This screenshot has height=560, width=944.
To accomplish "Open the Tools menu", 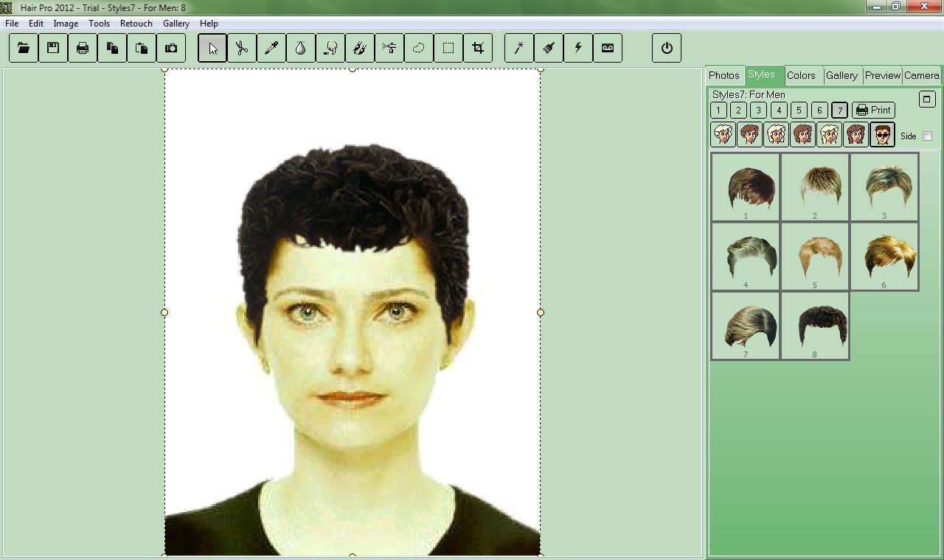I will tap(99, 24).
